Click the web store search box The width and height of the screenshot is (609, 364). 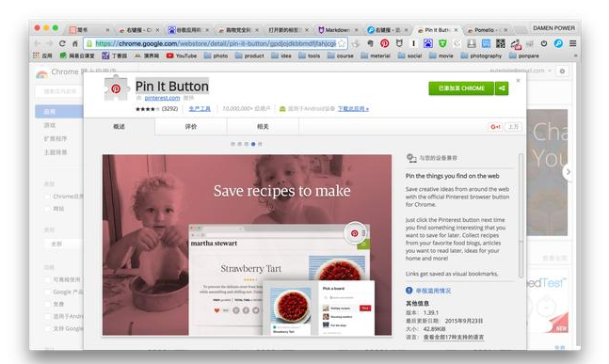(x=59, y=91)
